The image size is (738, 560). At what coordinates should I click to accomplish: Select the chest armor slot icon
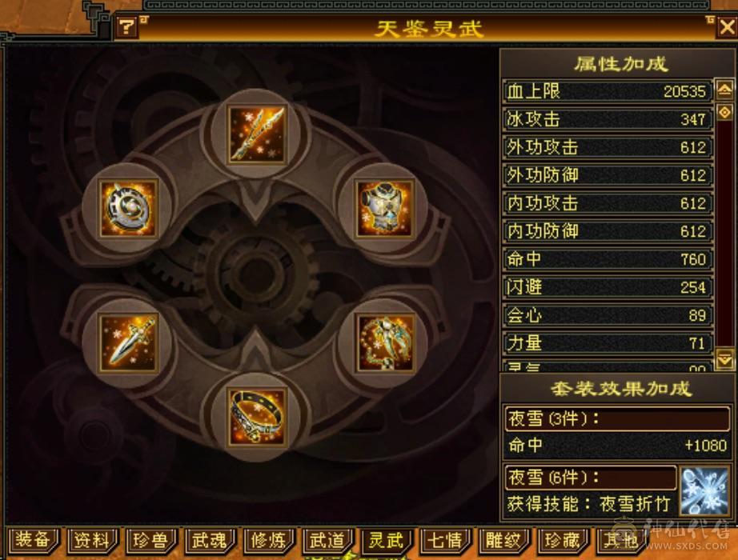point(384,208)
